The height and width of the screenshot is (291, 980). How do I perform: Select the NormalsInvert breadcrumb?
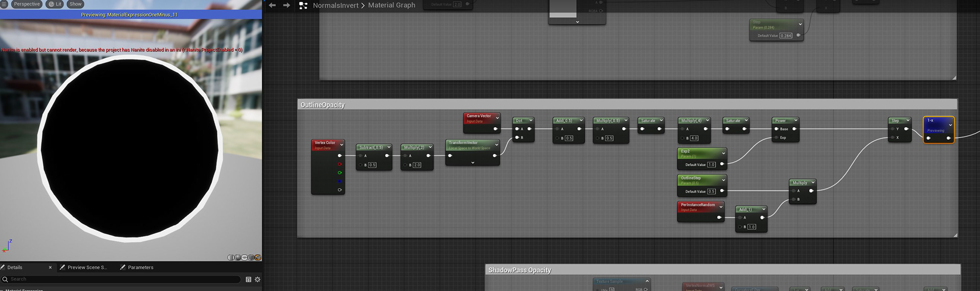tap(335, 5)
